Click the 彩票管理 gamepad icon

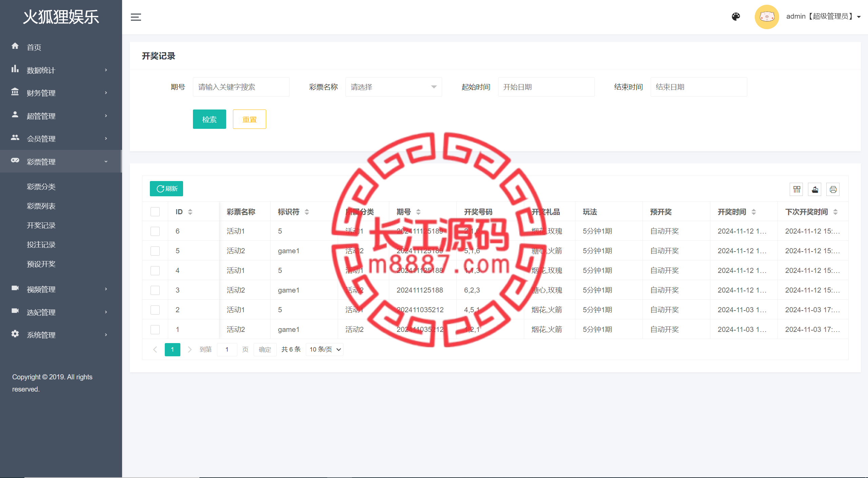15,160
